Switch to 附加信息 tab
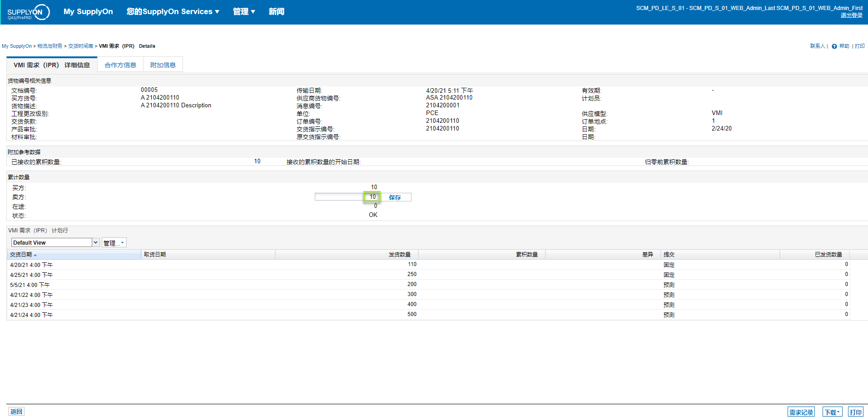 click(163, 65)
